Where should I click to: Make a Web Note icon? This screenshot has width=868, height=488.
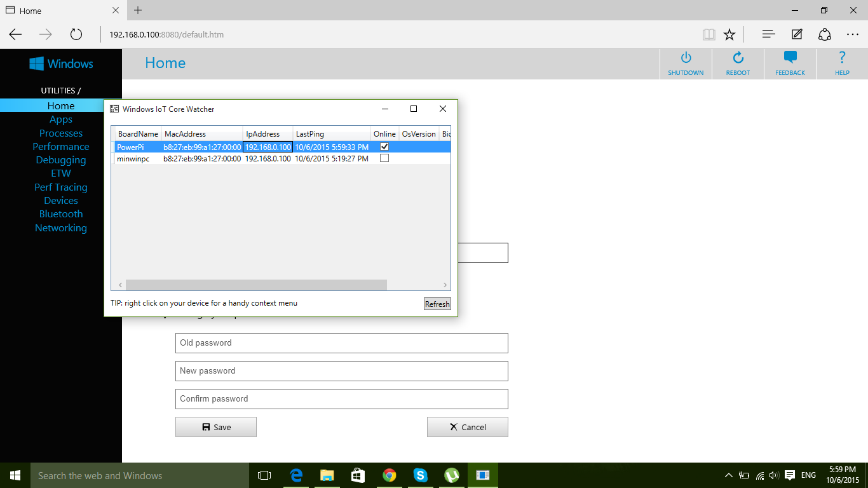797,34
